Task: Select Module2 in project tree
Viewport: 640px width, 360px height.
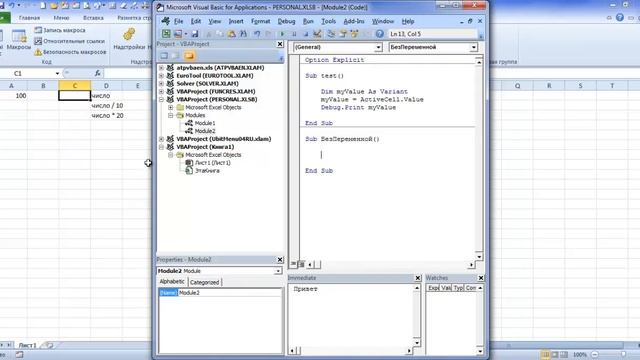Action: click(205, 131)
